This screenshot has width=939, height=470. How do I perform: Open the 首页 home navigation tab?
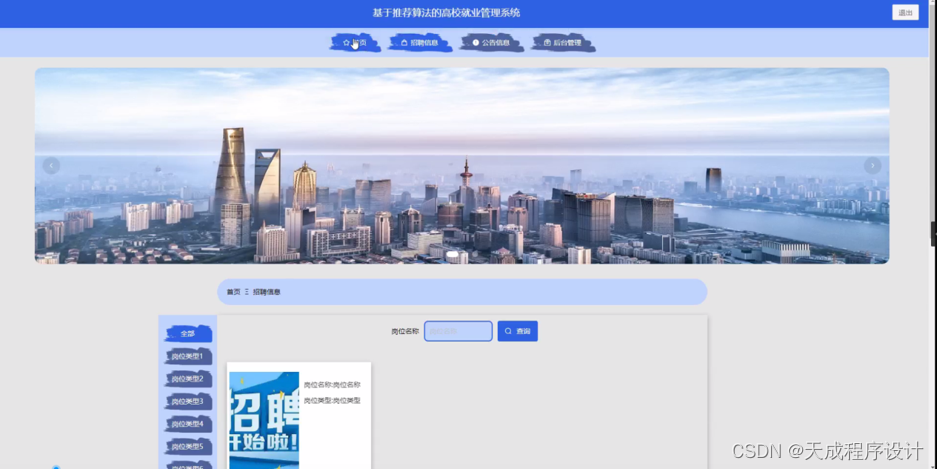(x=355, y=43)
